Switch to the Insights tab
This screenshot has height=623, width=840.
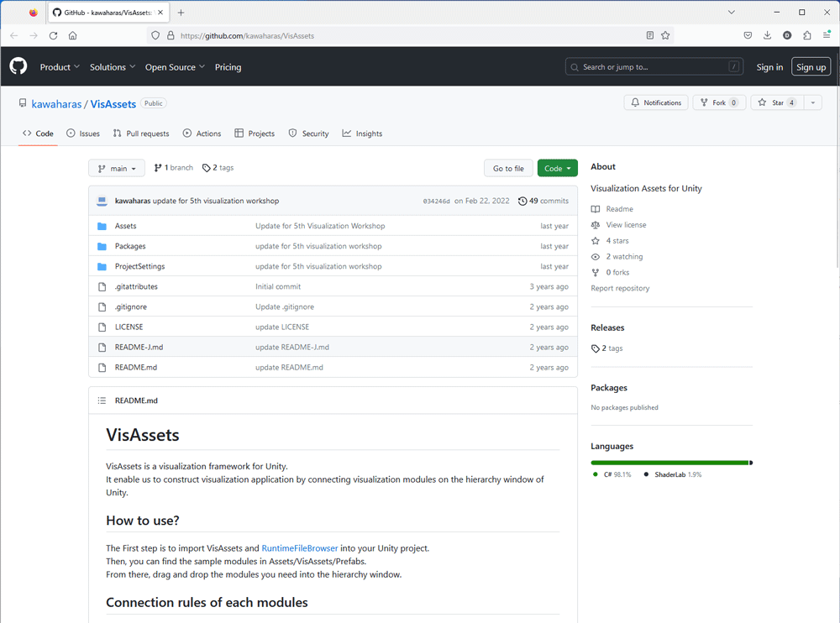[362, 133]
